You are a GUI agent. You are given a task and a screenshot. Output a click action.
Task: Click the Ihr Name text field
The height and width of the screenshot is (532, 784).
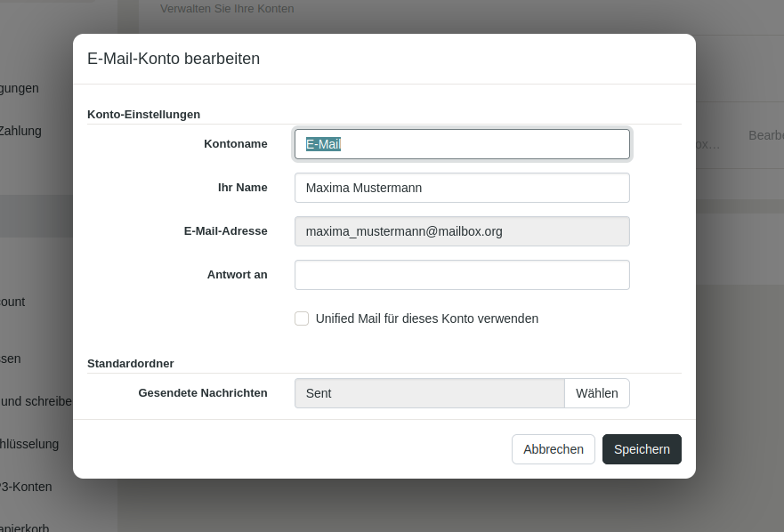[462, 188]
